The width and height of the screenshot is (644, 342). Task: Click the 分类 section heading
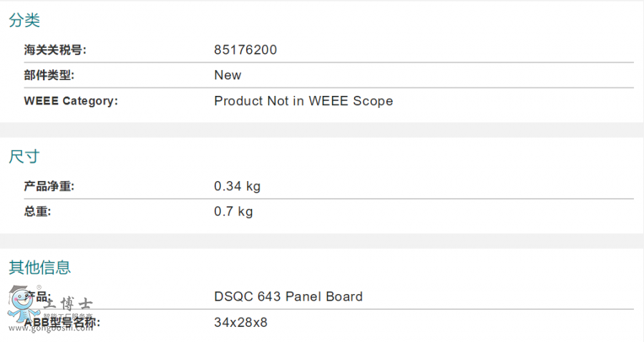coord(24,21)
